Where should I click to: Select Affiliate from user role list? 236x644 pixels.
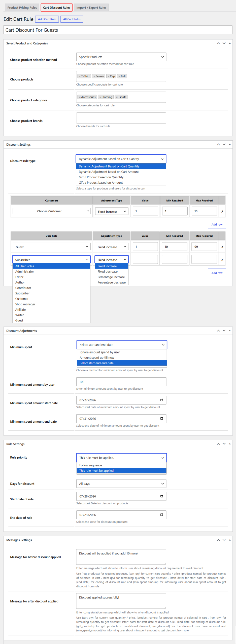tap(51, 310)
